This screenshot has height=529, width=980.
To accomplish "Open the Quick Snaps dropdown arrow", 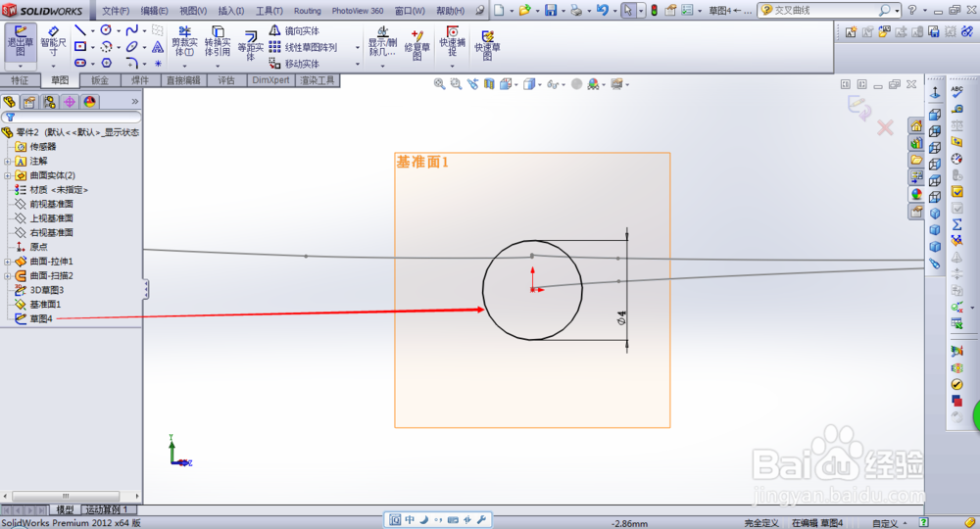I will [x=453, y=66].
